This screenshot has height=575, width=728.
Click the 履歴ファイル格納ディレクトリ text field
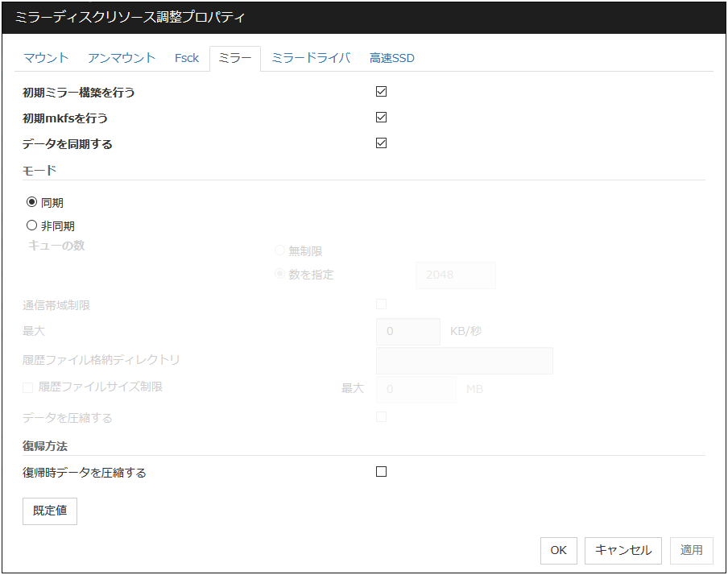click(465, 360)
